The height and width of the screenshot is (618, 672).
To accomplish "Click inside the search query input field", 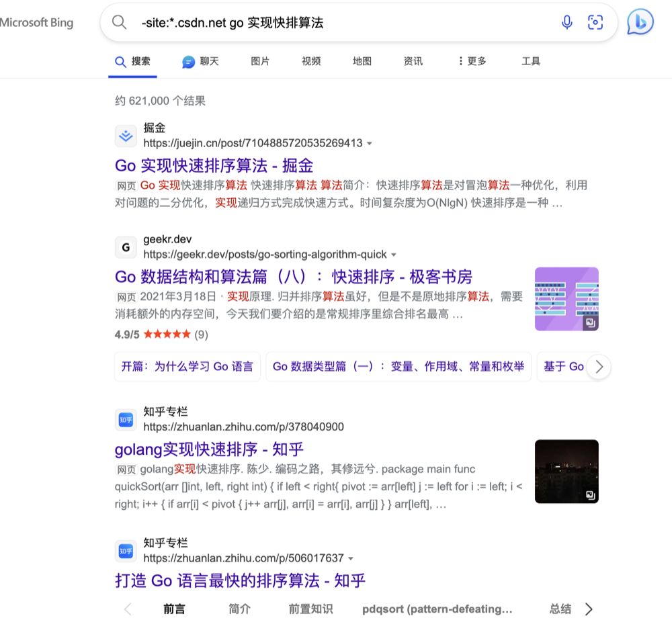I will pyautogui.click(x=336, y=22).
